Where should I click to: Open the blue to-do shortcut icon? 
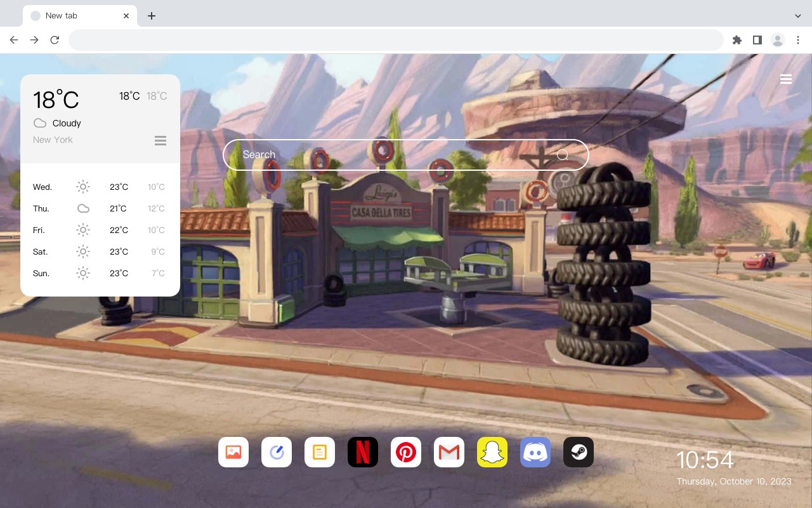[277, 452]
